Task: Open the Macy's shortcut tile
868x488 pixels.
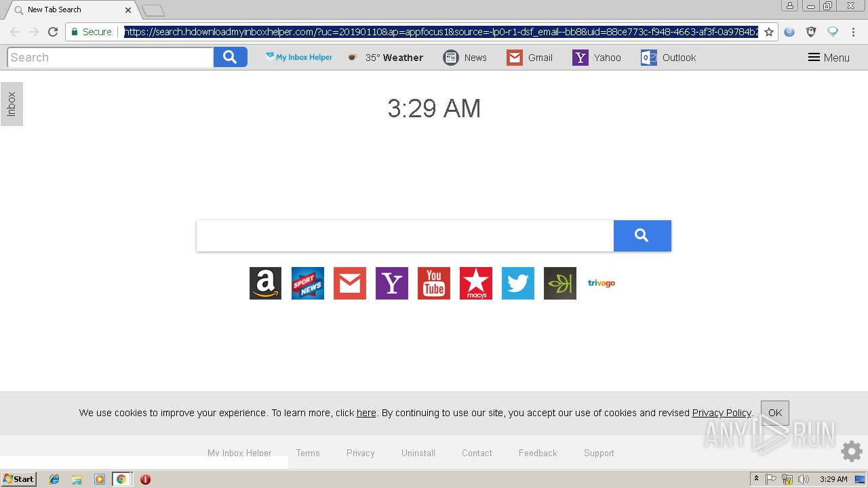Action: point(475,283)
